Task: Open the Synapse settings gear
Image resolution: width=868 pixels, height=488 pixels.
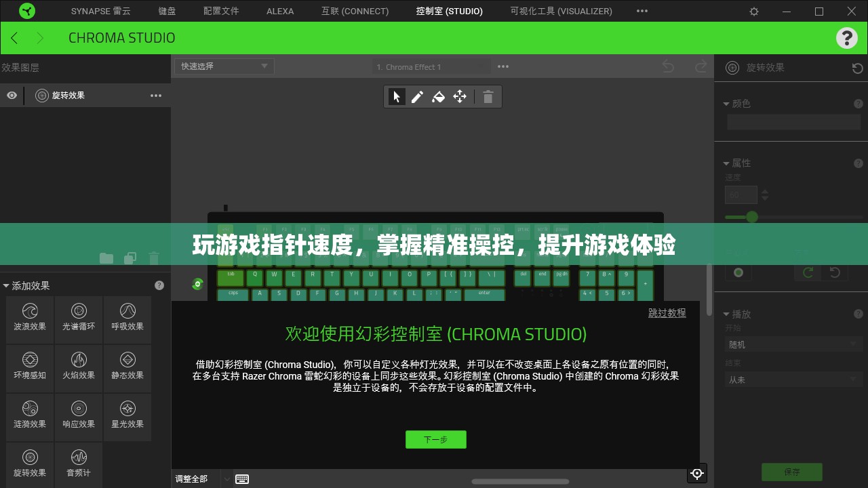Action: (x=754, y=12)
